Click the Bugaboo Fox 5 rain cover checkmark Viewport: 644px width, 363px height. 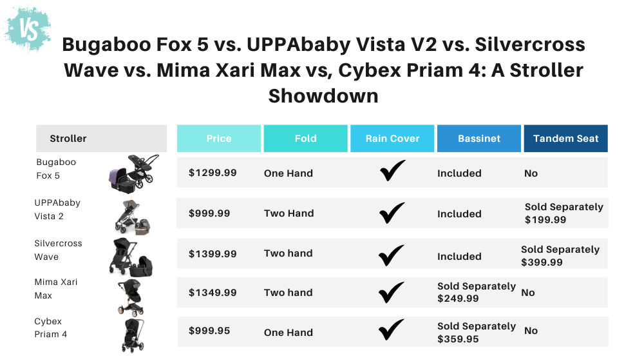392,172
